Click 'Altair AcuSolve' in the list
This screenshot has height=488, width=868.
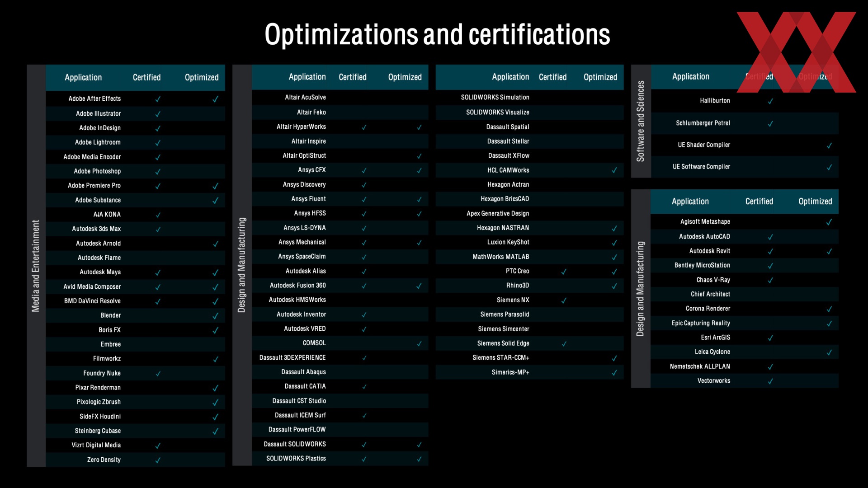point(305,97)
